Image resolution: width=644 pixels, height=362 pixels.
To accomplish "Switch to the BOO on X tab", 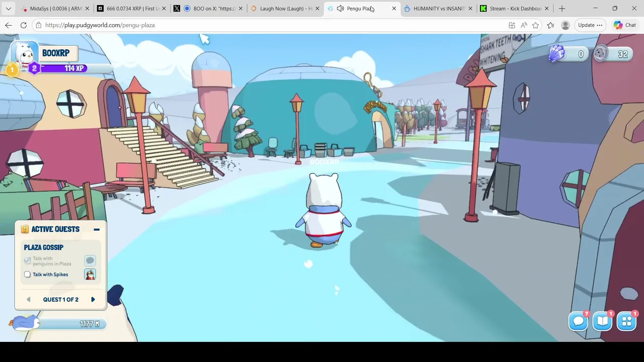I will tap(209, 9).
